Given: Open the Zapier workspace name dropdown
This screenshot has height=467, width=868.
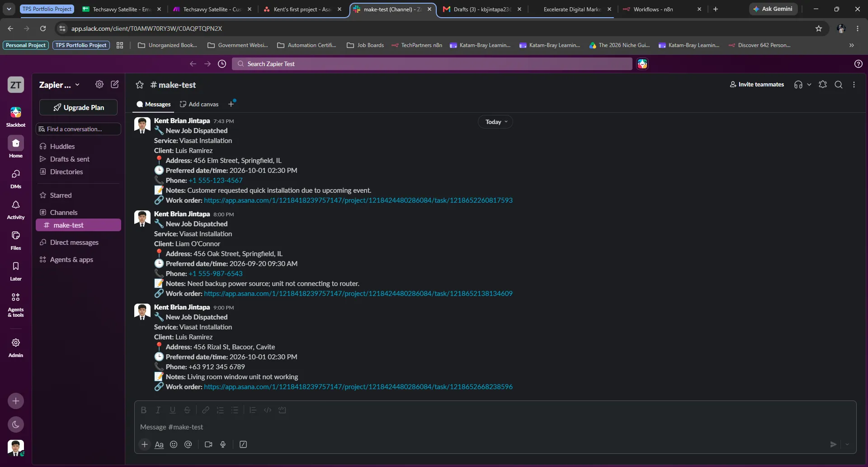Looking at the screenshot, I should pyautogui.click(x=59, y=85).
